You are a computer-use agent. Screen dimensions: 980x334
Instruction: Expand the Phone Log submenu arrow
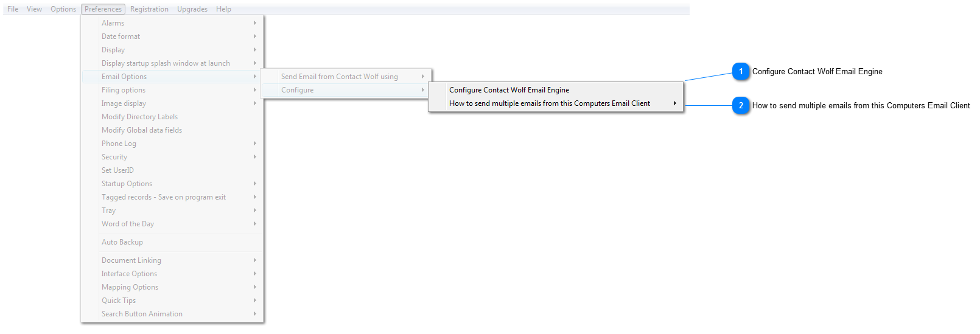[255, 144]
